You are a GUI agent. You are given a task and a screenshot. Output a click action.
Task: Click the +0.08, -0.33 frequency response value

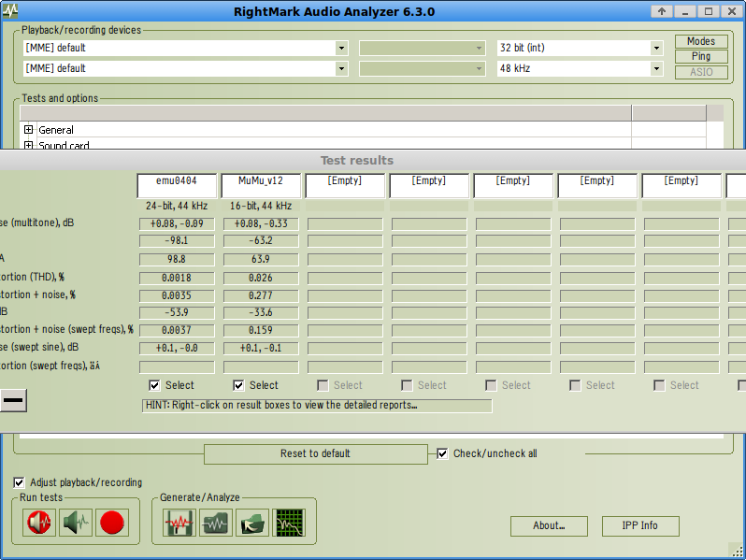(x=261, y=224)
